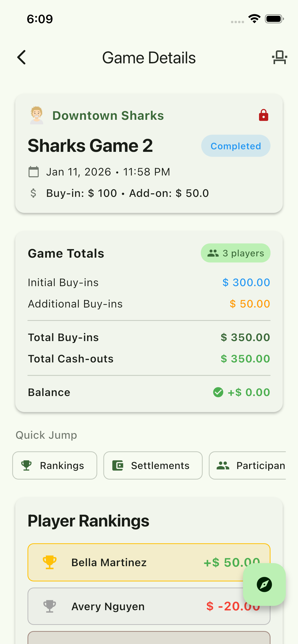This screenshot has width=298, height=644.
Task: Tap the gold trophy icon
Action: pyautogui.click(x=50, y=562)
